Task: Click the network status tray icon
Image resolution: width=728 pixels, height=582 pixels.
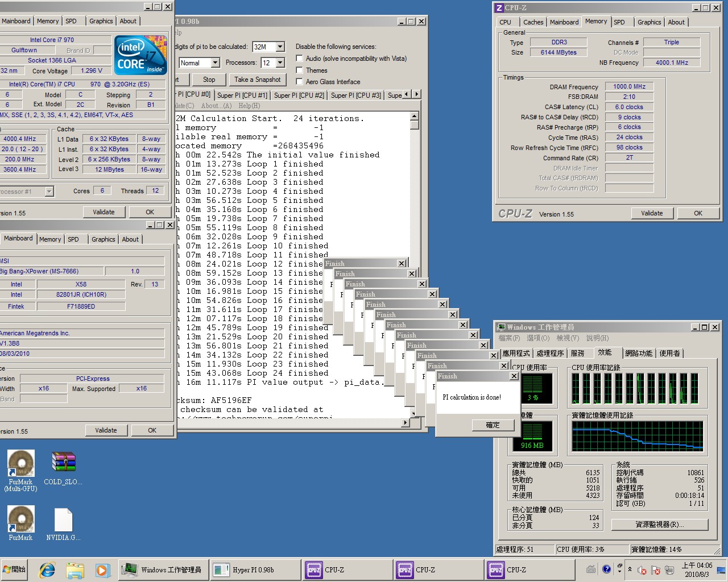Action: (x=669, y=570)
